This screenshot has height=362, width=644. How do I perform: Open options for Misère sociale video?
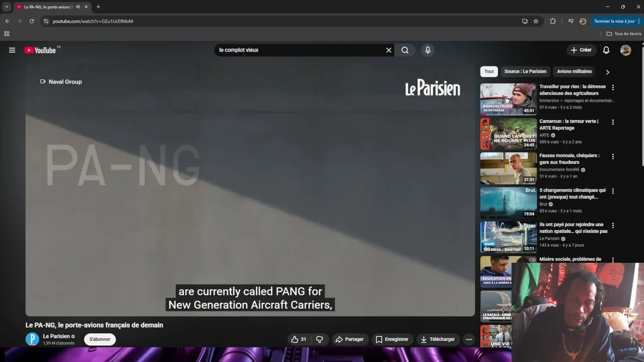(613, 260)
